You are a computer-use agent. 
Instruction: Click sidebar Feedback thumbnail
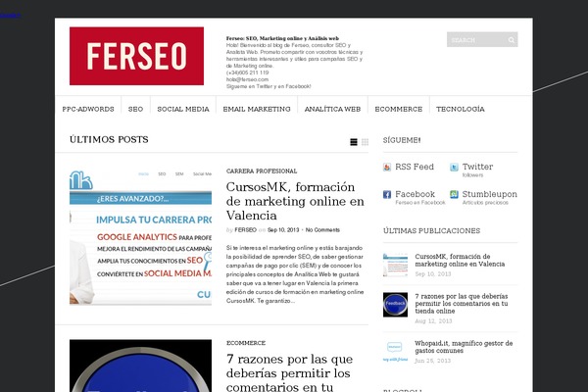tap(395, 305)
